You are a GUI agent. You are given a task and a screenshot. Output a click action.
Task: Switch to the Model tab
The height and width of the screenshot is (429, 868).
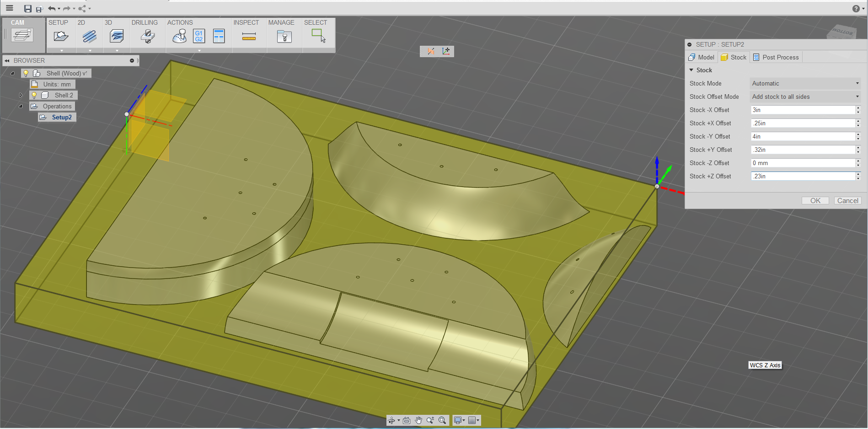point(702,57)
